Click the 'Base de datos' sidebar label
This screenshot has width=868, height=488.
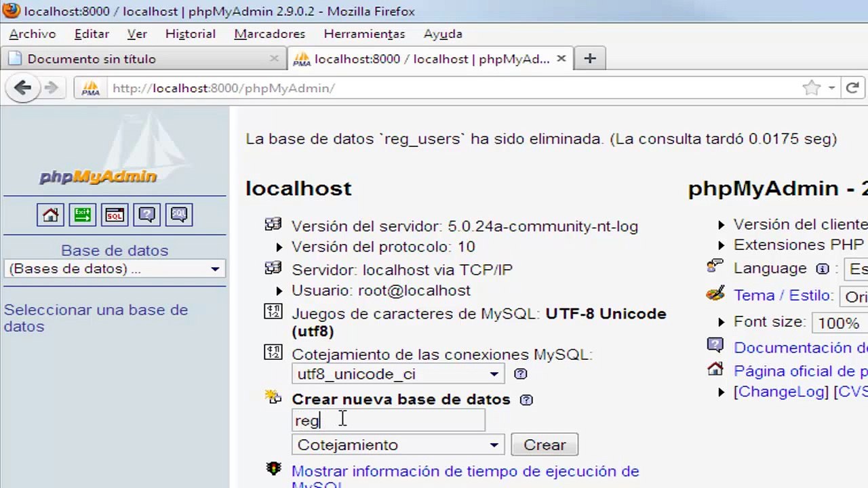tap(115, 251)
